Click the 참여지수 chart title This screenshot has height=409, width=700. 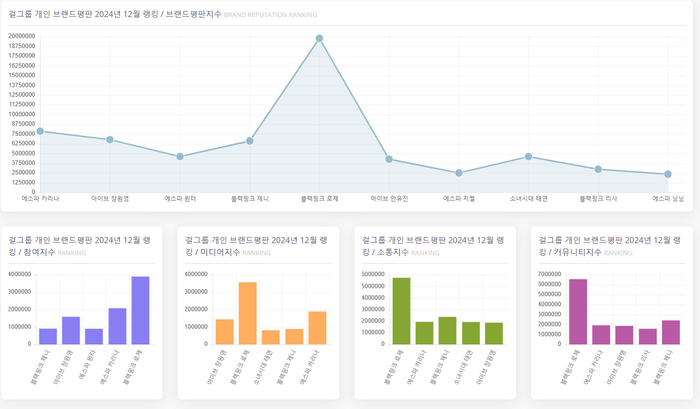[x=79, y=246]
